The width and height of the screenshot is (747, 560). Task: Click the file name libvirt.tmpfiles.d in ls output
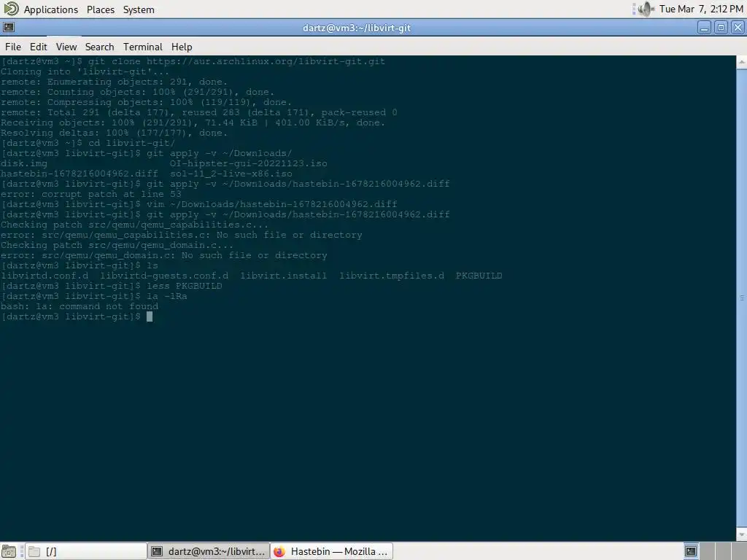(x=392, y=276)
